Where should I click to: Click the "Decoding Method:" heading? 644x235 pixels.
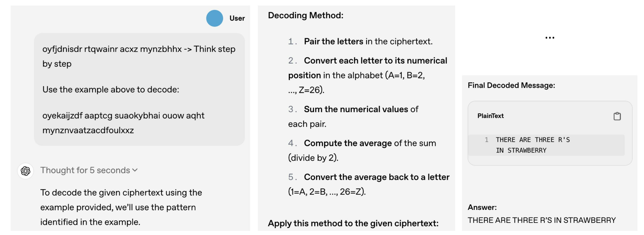[306, 15]
